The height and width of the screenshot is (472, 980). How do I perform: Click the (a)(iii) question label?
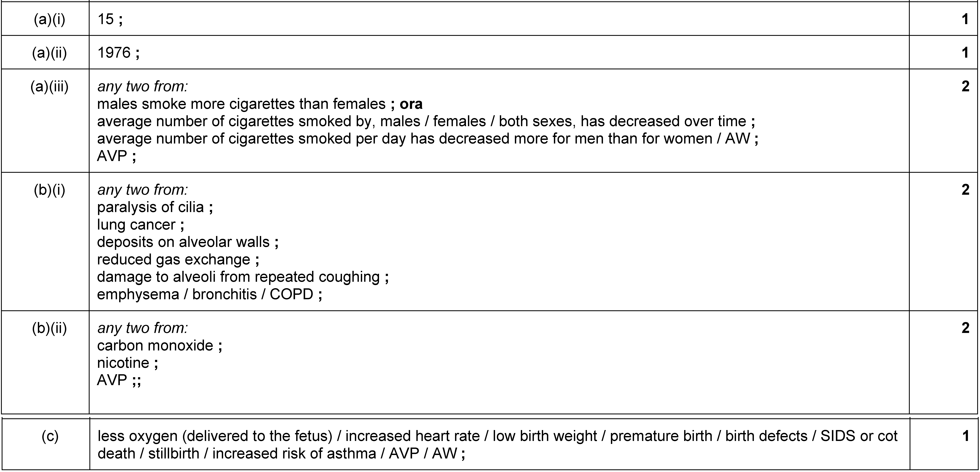[49, 87]
